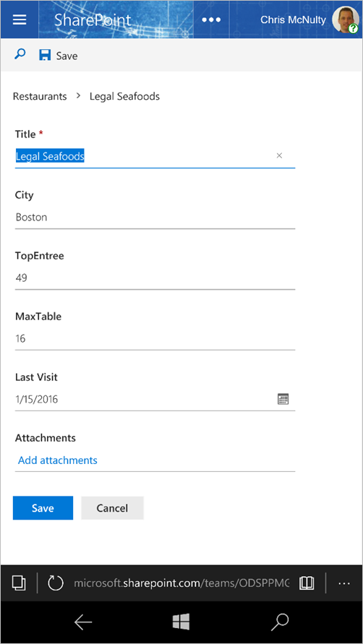The height and width of the screenshot is (644, 363).
Task: Open browser tabs view icon
Action: (19, 583)
